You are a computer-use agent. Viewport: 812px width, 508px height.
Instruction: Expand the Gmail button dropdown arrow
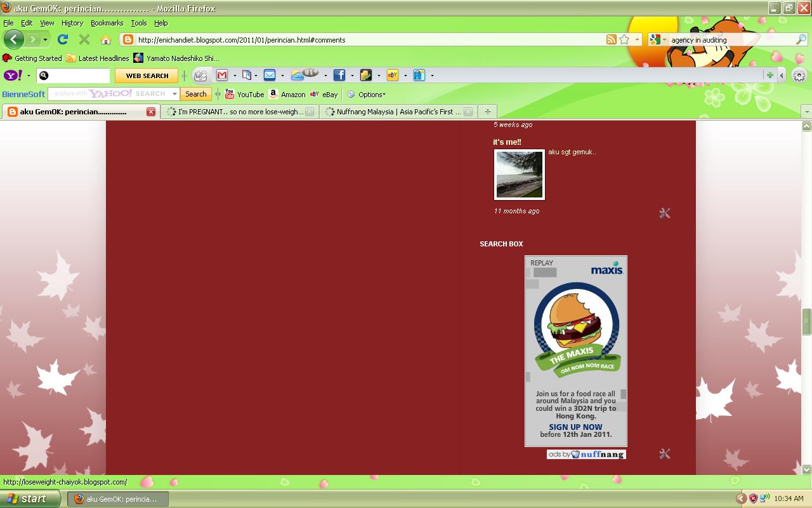tap(235, 76)
